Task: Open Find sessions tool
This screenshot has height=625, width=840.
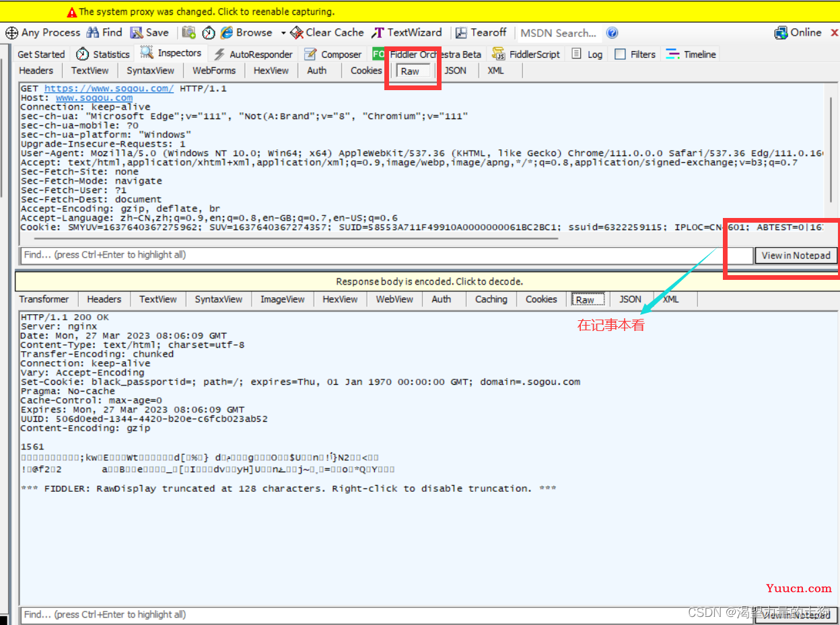Action: (104, 32)
